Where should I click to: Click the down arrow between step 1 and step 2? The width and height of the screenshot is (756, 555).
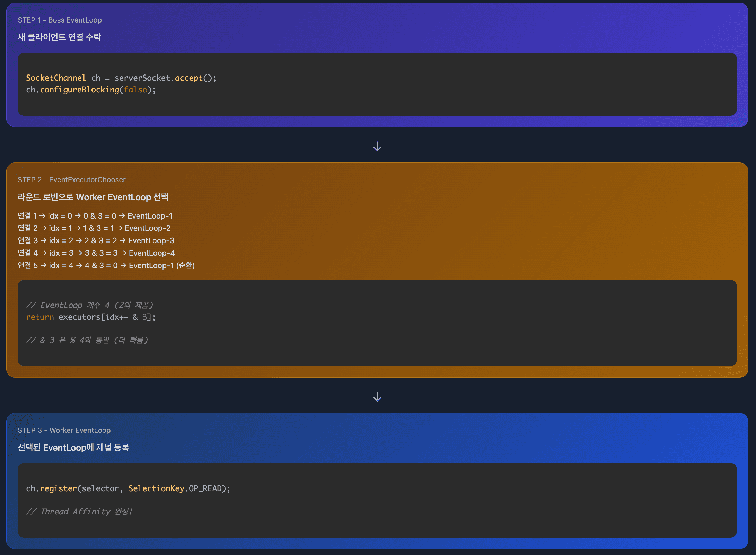377,146
